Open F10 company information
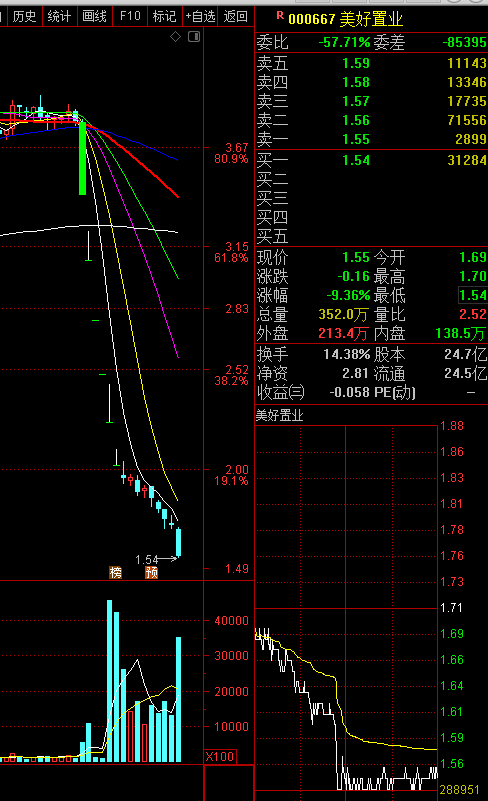Viewport: 488px width, 801px height. [x=130, y=16]
